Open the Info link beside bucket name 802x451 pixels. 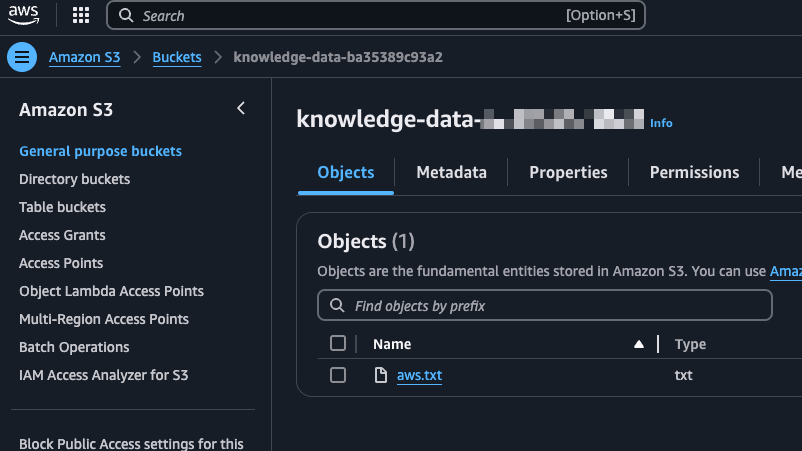coord(661,123)
